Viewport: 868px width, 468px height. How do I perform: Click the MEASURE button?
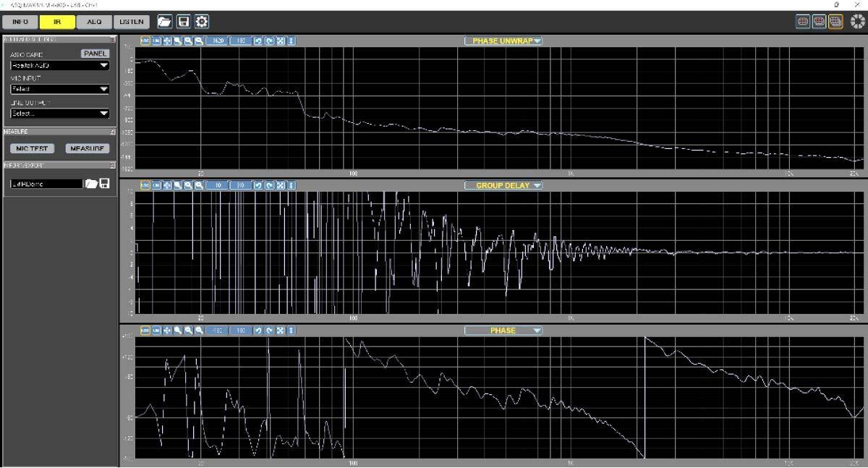[x=87, y=148]
